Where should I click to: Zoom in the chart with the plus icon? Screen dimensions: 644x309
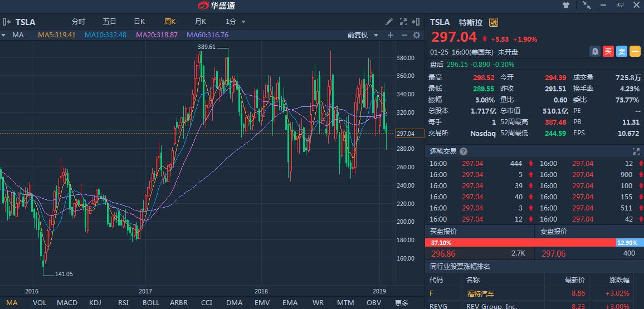(x=391, y=35)
